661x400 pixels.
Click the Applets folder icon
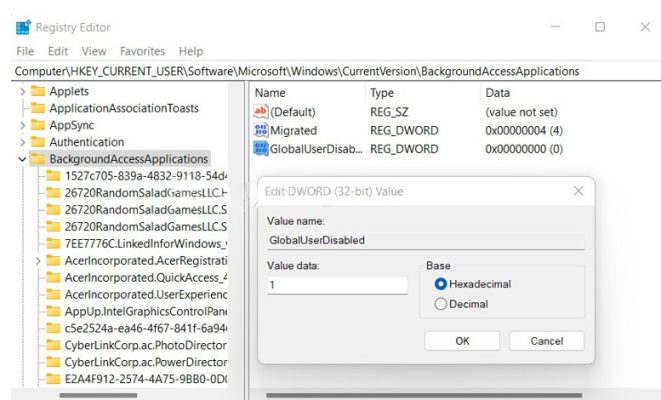(x=38, y=91)
